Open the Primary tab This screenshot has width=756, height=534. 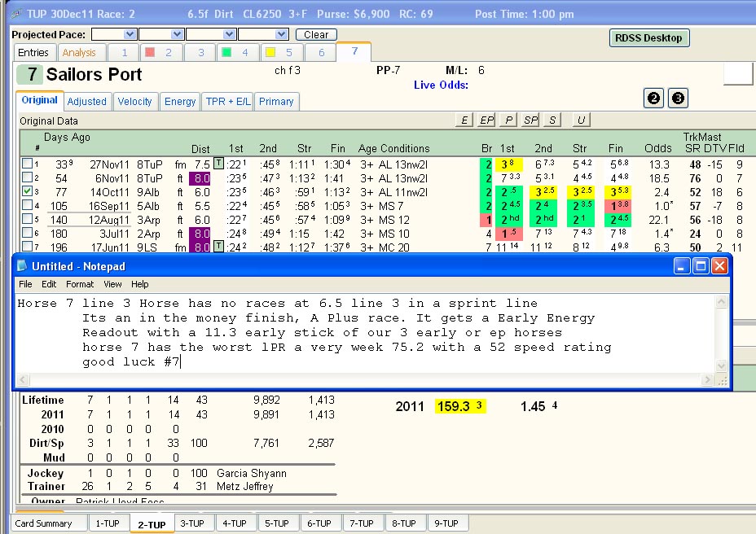pos(276,101)
